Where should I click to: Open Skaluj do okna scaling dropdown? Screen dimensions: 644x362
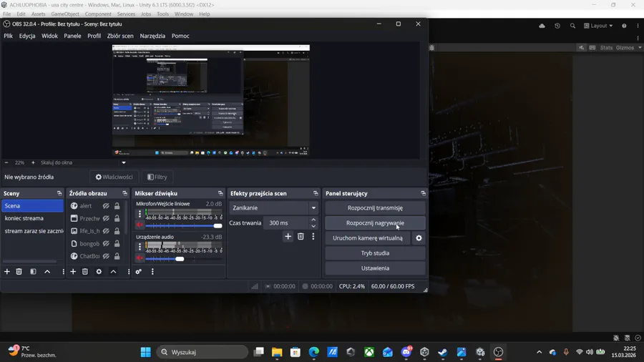(124, 162)
